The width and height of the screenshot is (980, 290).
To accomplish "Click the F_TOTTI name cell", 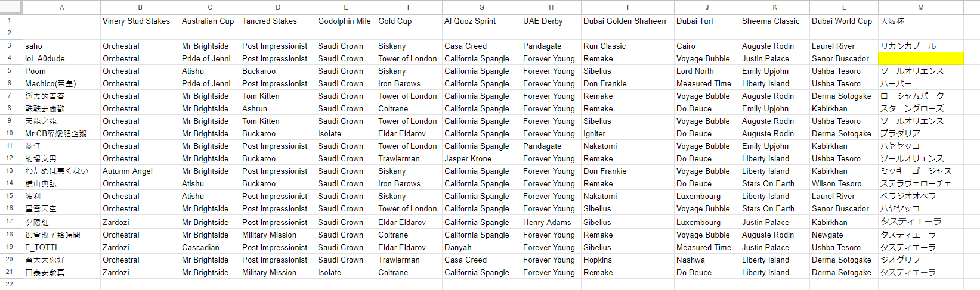I will coord(61,247).
